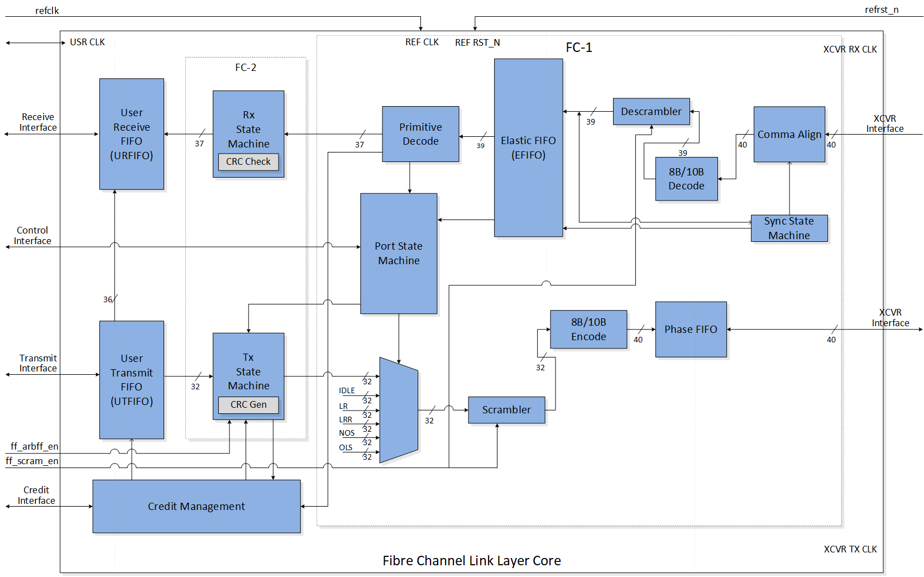The width and height of the screenshot is (924, 577).
Task: Enable the ff_arbff_en signal line
Action: tap(33, 447)
